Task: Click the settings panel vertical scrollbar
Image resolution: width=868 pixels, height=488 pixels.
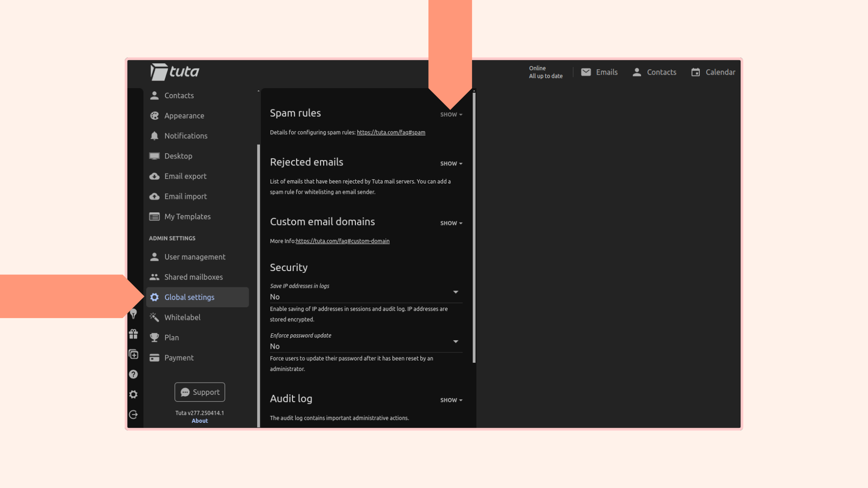Action: tap(474, 226)
